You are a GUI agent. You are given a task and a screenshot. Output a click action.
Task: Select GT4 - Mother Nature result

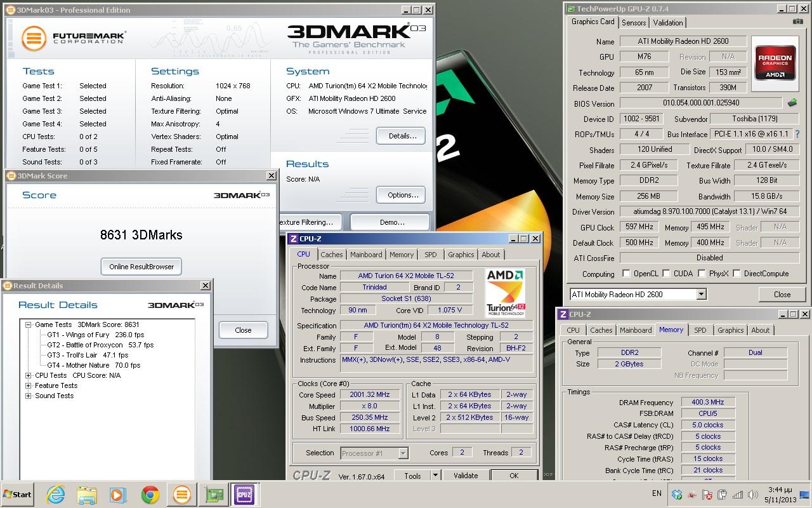pyautogui.click(x=93, y=365)
